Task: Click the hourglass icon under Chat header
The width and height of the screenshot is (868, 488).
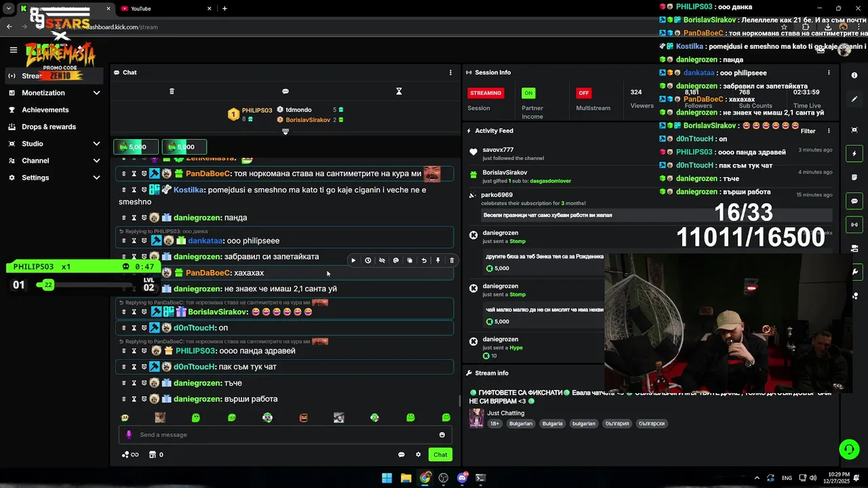Action: (x=399, y=91)
